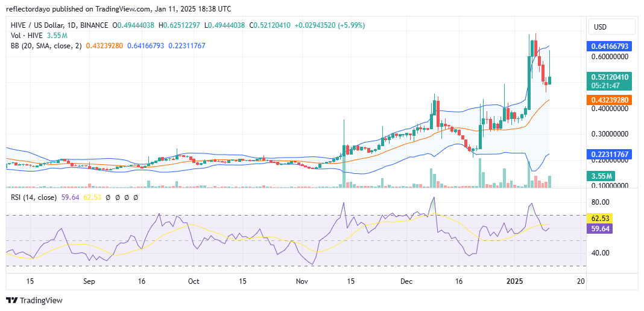Click the blue 0.64166793 upper band price label
The height and width of the screenshot is (311, 644).
point(609,46)
